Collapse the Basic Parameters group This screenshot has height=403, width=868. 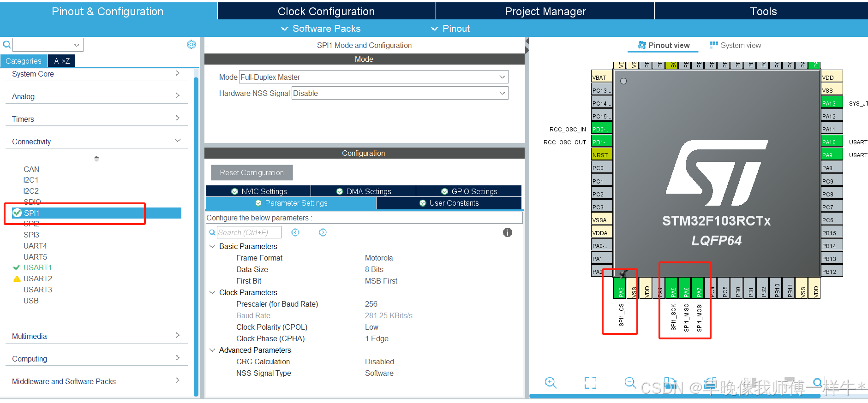pyautogui.click(x=212, y=246)
